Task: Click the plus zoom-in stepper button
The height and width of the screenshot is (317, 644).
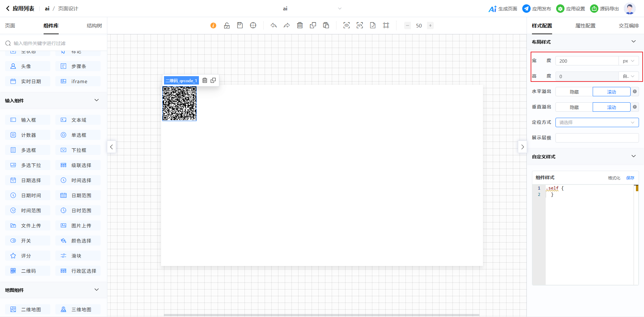Action: tap(430, 25)
